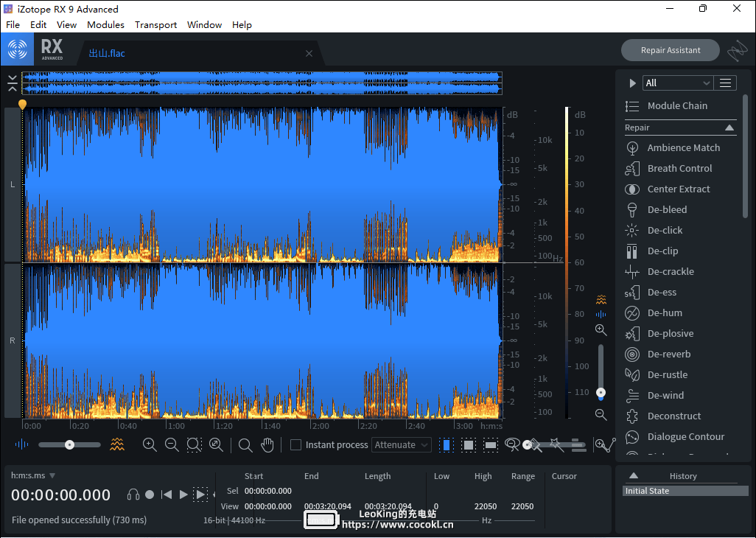Select the Zoom tool magnifier
756x538 pixels.
(245, 445)
